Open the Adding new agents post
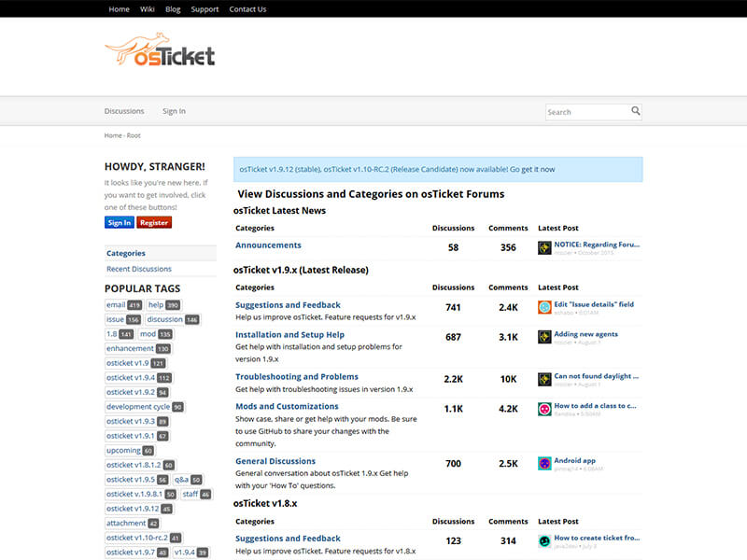This screenshot has height=560, width=747. click(585, 334)
